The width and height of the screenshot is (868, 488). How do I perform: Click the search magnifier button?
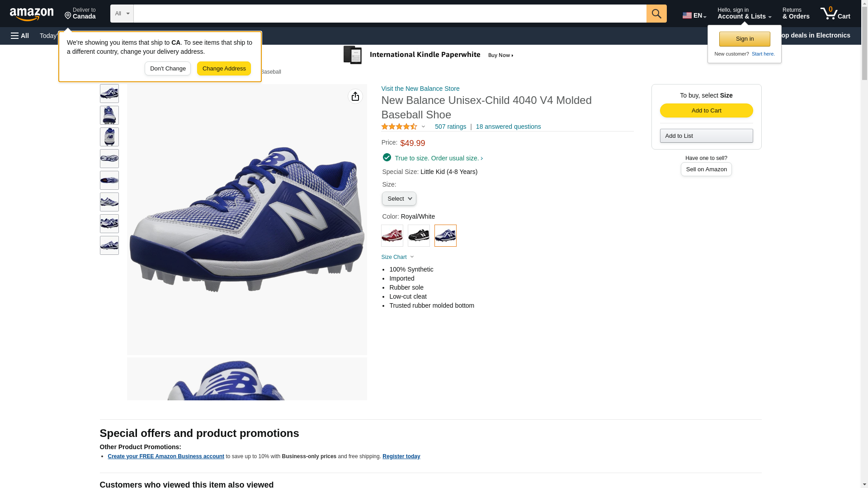coord(656,14)
